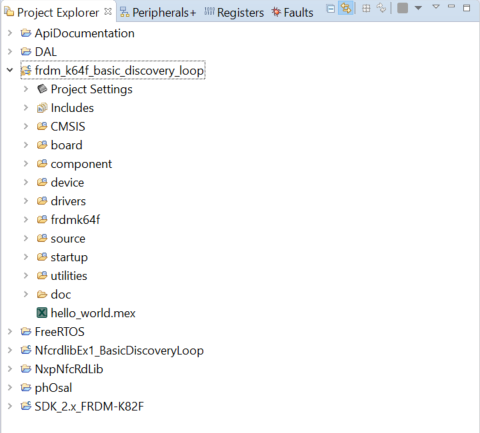Screen dimensions: 480x433
Task: Expand the device folder
Action: 26,182
